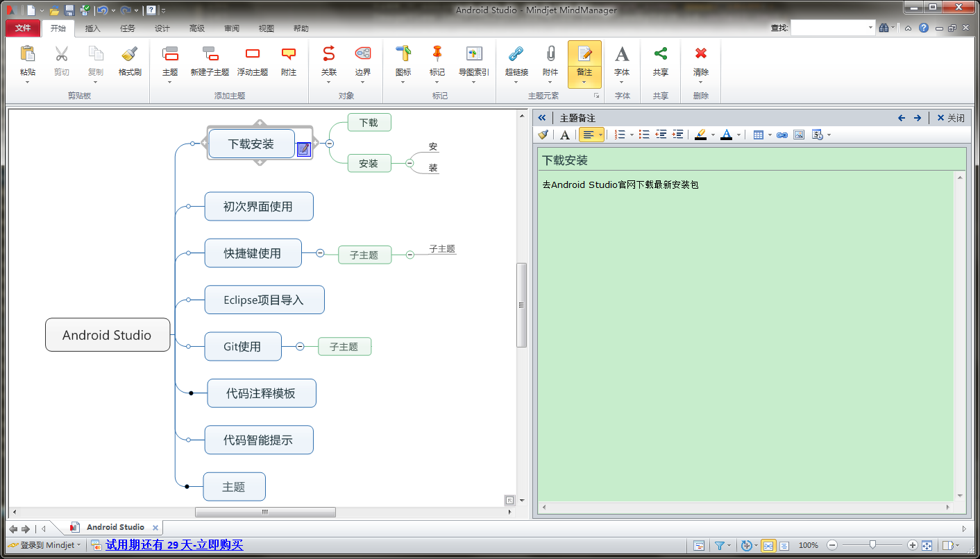980x559 pixels.
Task: Decrease indent in the notes toolbar
Action: coord(661,135)
